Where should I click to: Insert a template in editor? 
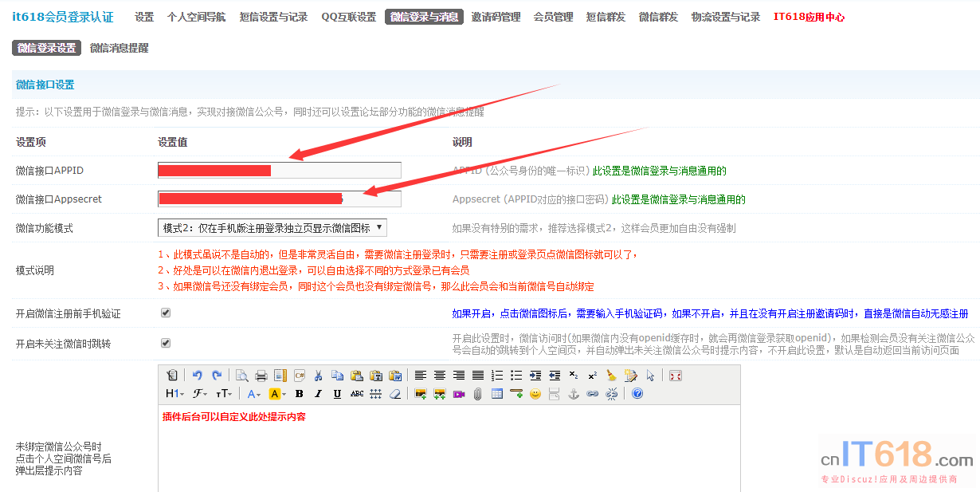click(x=280, y=376)
